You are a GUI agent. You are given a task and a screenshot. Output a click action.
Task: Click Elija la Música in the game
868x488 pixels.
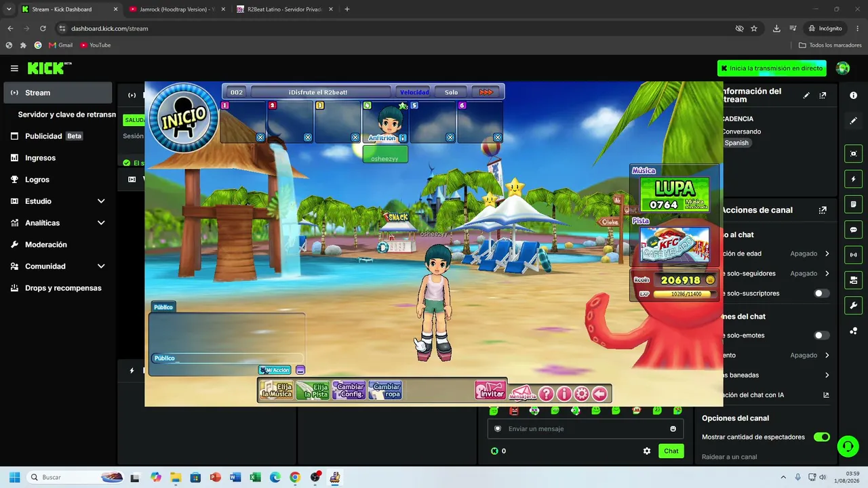click(276, 390)
